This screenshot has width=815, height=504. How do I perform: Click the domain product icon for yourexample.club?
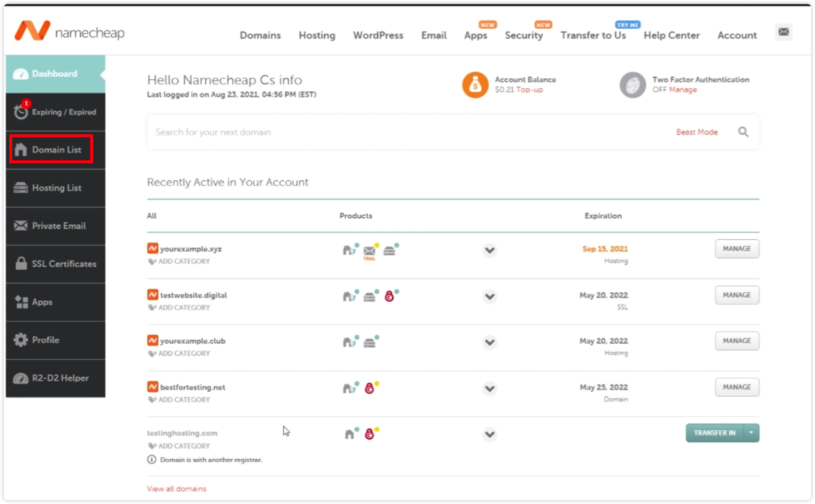349,342
